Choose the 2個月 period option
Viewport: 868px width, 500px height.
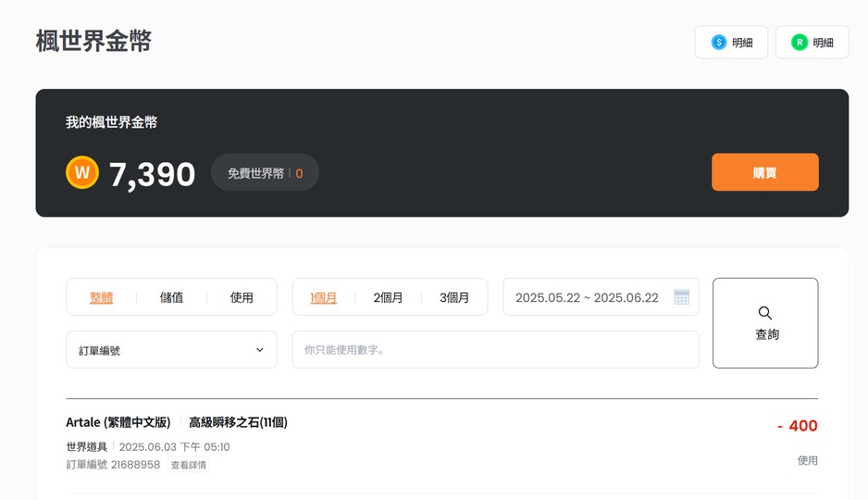pos(388,297)
